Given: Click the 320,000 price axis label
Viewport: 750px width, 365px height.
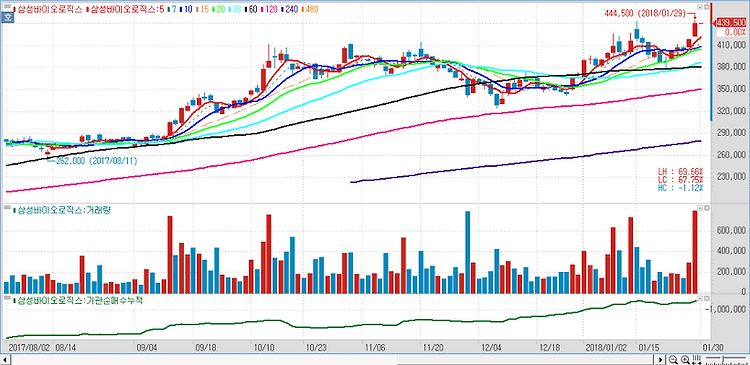Looking at the screenshot, I should pos(732,111).
